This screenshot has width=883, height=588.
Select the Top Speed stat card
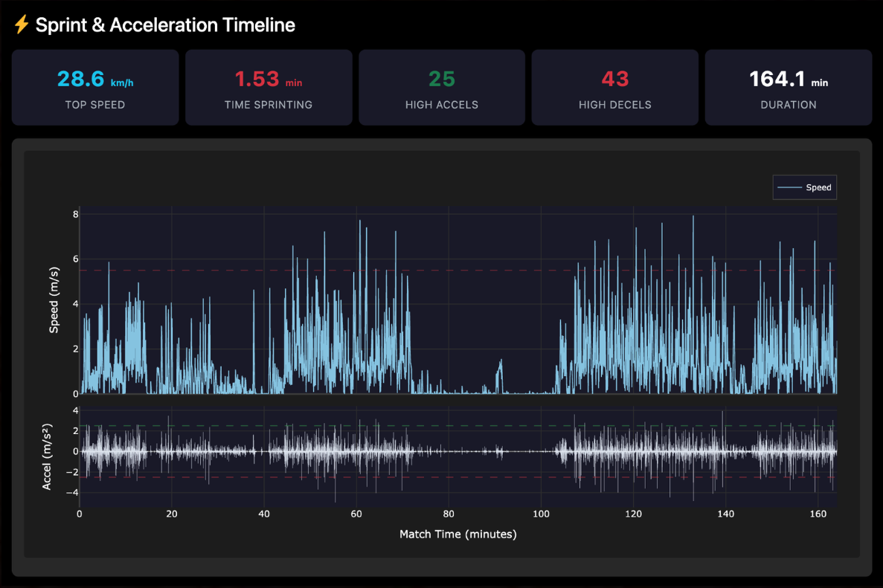95,88
